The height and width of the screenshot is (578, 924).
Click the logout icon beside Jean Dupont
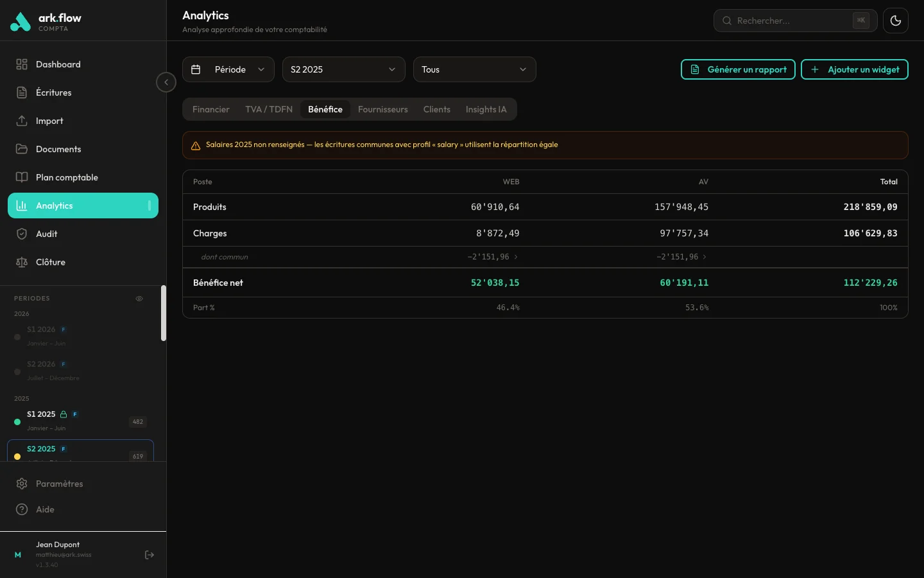150,555
